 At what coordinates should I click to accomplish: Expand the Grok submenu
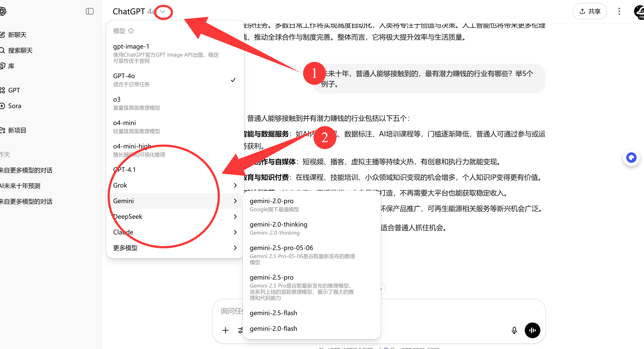[x=175, y=185]
